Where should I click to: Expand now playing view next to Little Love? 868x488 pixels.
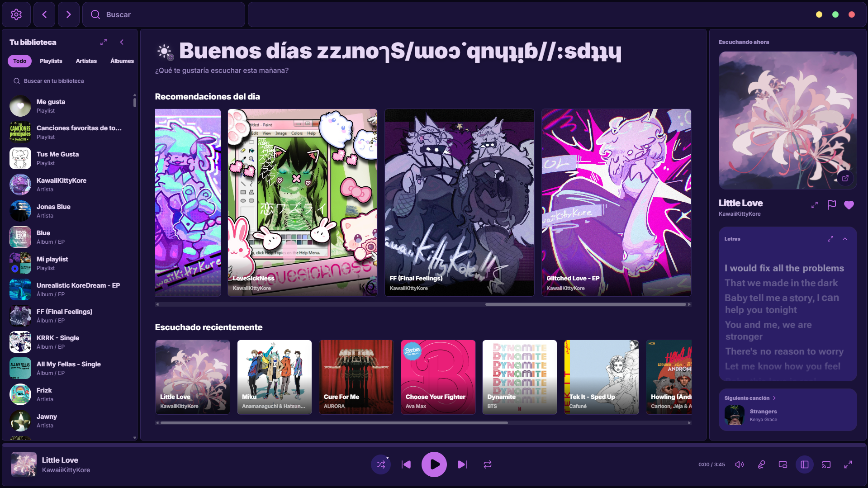click(815, 205)
